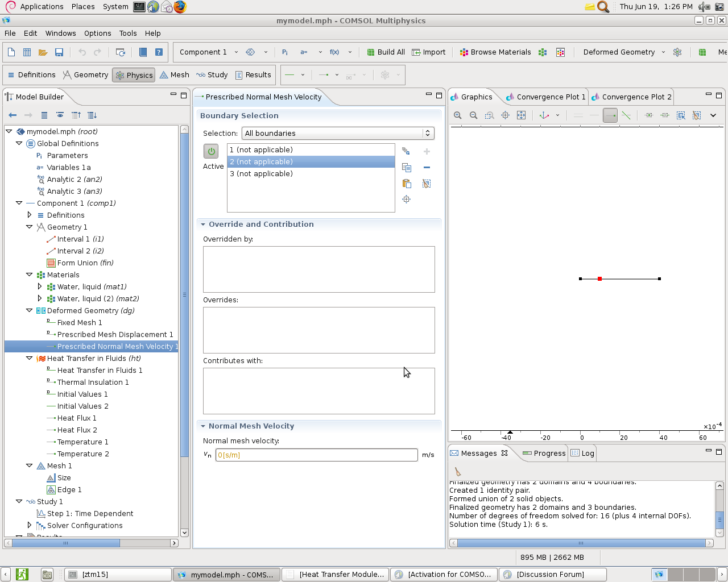728x582 pixels.
Task: Click the Results ribbon button
Action: point(253,75)
